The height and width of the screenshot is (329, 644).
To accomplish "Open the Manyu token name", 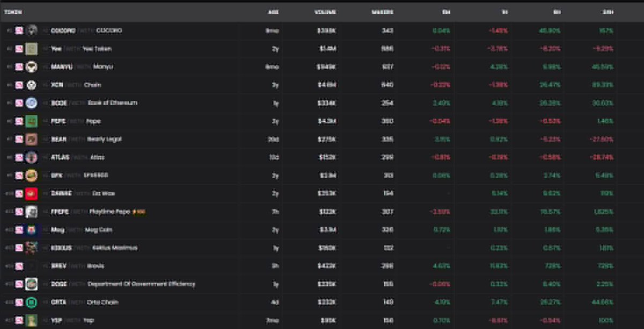I will (103, 67).
